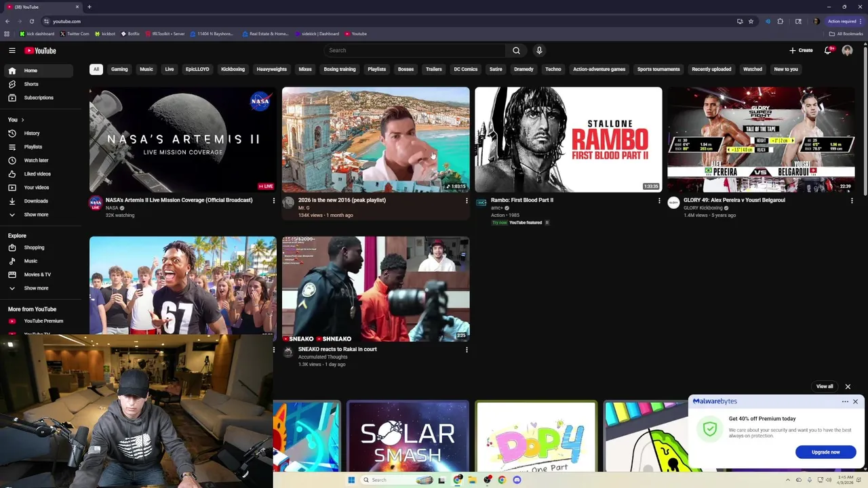Open the All Bookmarks folder

846,34
